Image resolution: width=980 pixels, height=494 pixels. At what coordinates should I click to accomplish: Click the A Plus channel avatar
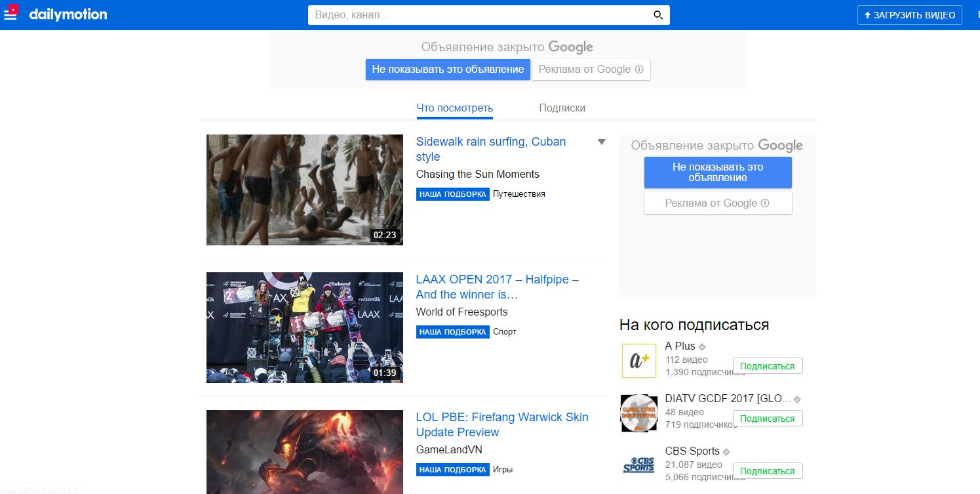pyautogui.click(x=638, y=360)
